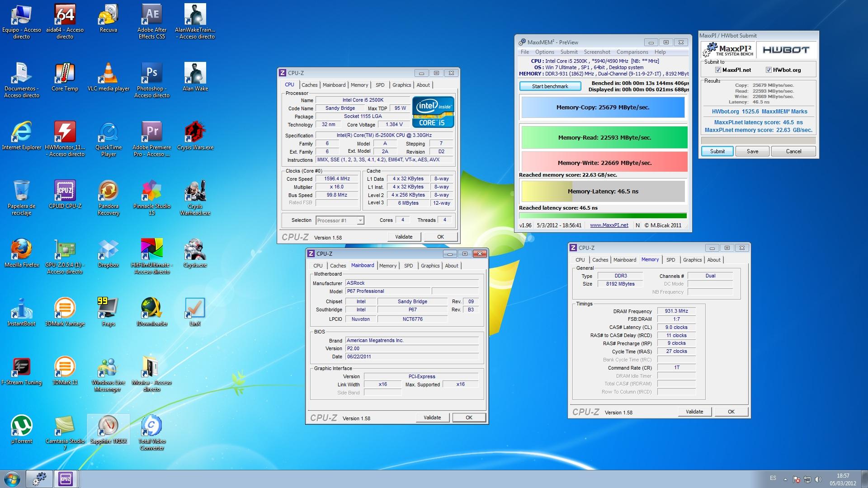Click Save in HWbot Submit dialog

click(752, 151)
